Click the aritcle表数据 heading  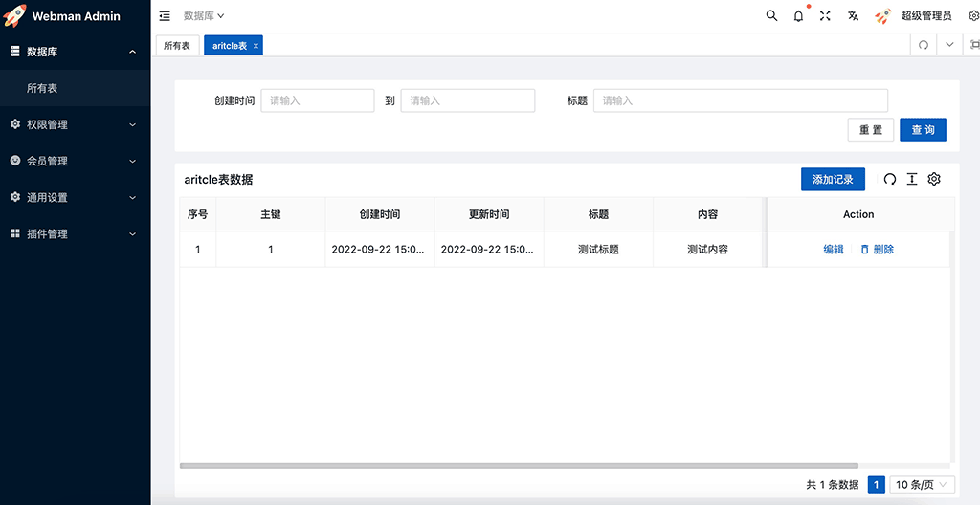[219, 180]
